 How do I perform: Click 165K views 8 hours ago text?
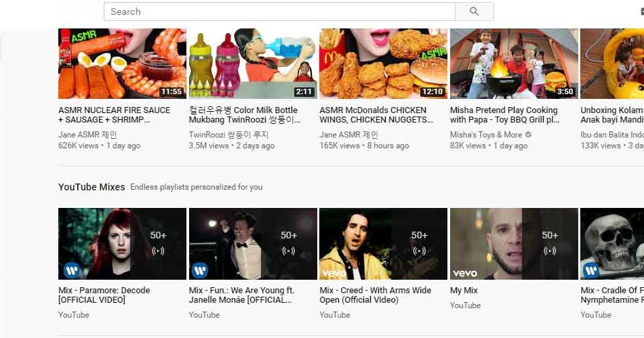[364, 146]
